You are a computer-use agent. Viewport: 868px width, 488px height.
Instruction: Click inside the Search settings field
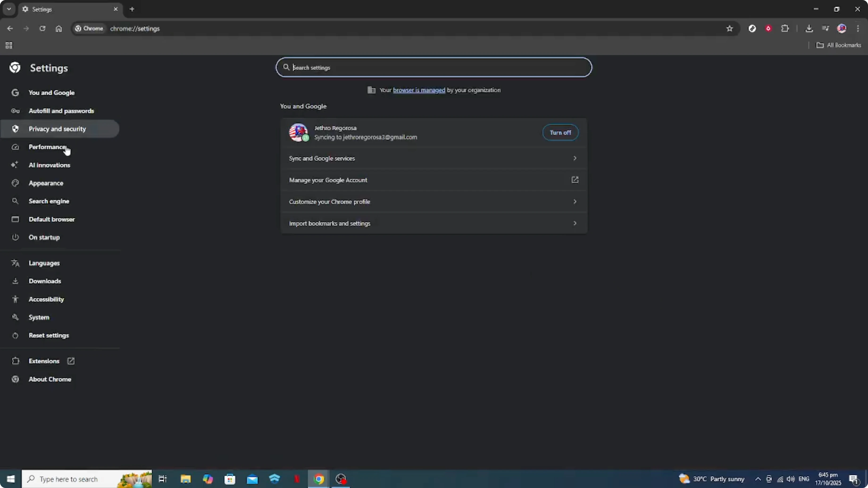coord(434,67)
